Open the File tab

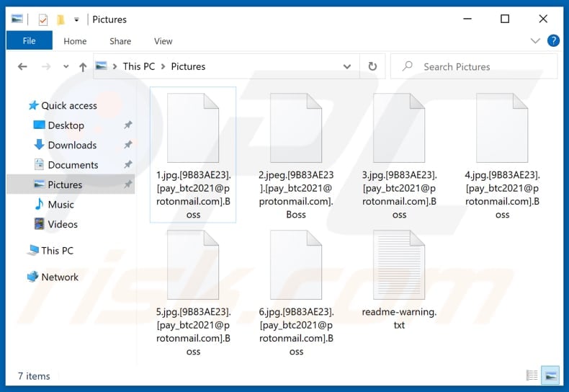(29, 40)
